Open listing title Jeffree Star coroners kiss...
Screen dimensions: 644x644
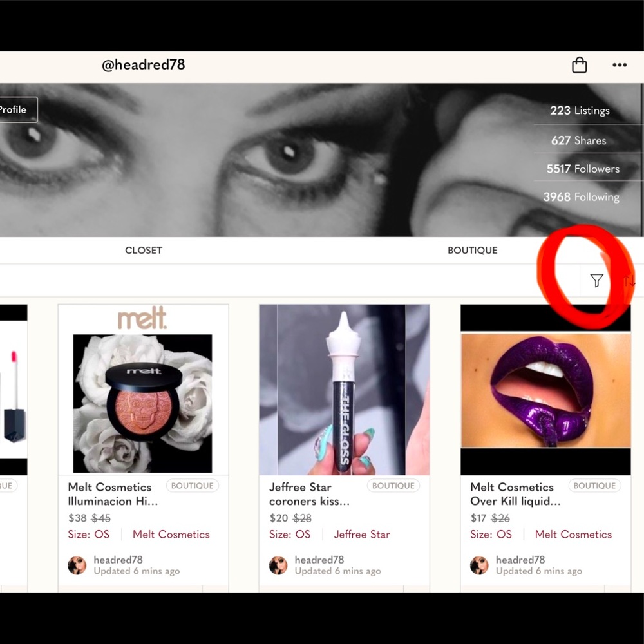(x=309, y=494)
